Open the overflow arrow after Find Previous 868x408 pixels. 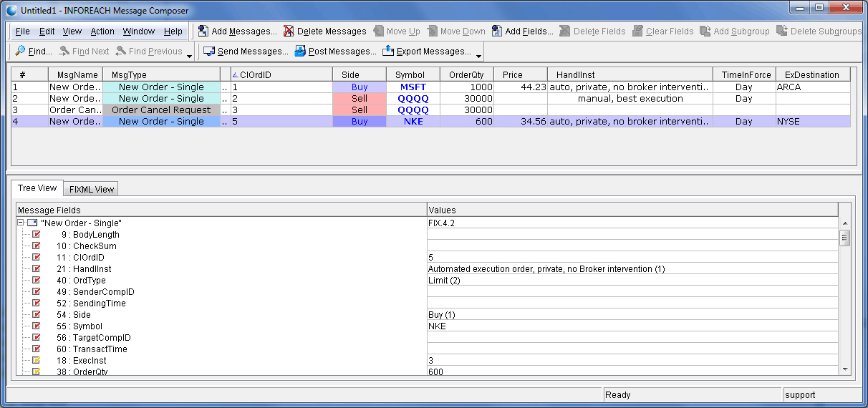(189, 55)
